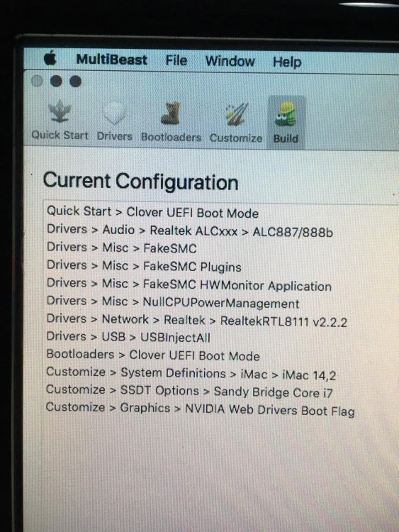Open the File menu
The height and width of the screenshot is (532, 399).
[x=176, y=60]
